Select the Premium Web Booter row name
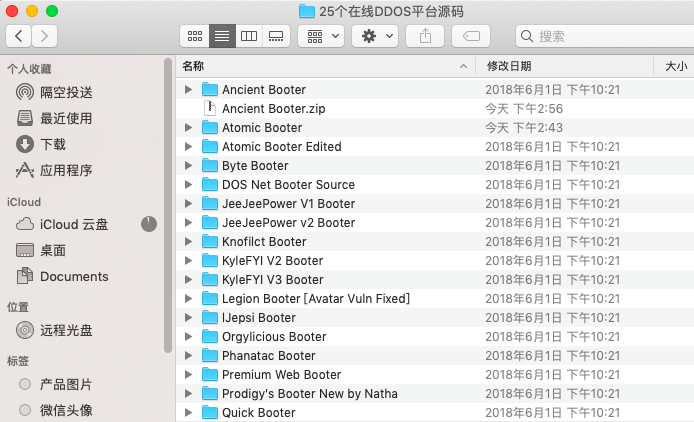694x422 pixels. (x=281, y=375)
